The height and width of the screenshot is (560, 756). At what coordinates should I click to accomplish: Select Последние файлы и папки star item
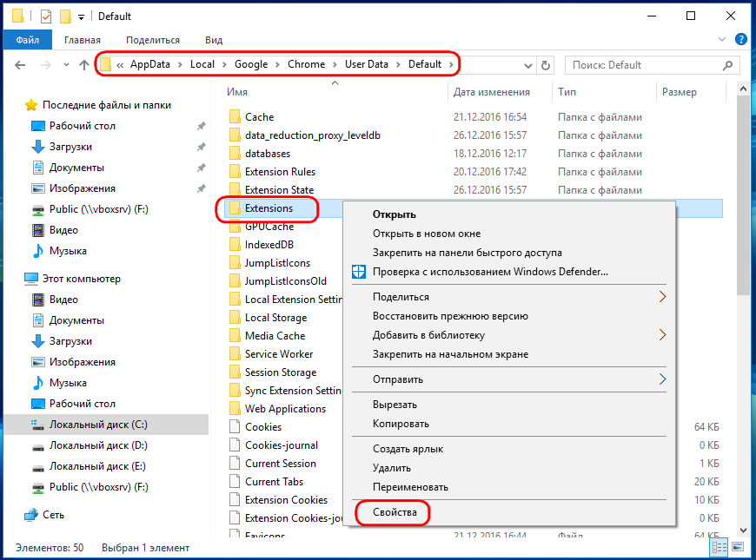[107, 105]
